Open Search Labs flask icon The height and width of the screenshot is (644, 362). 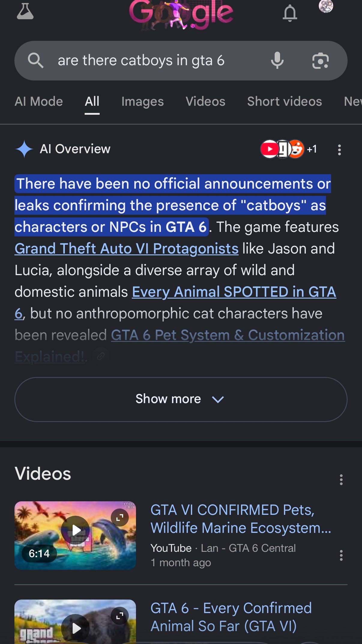pyautogui.click(x=25, y=11)
